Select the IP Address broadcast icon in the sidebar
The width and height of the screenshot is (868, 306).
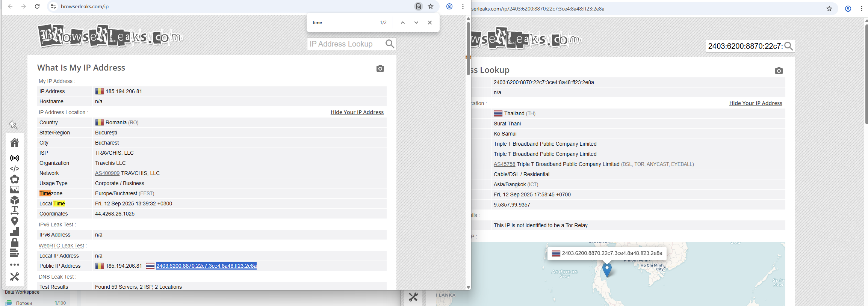15,158
